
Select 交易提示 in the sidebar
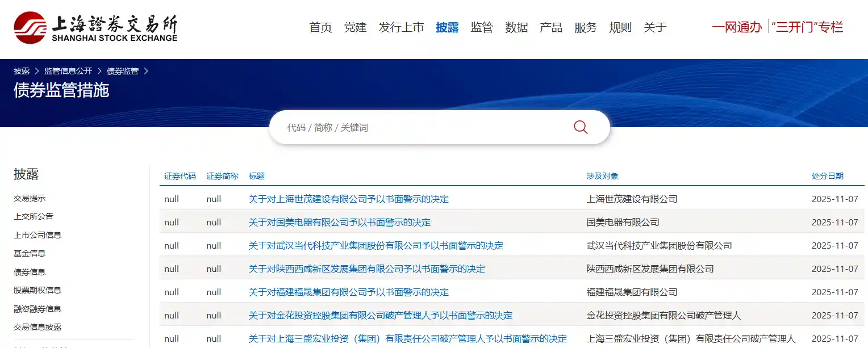(x=30, y=198)
